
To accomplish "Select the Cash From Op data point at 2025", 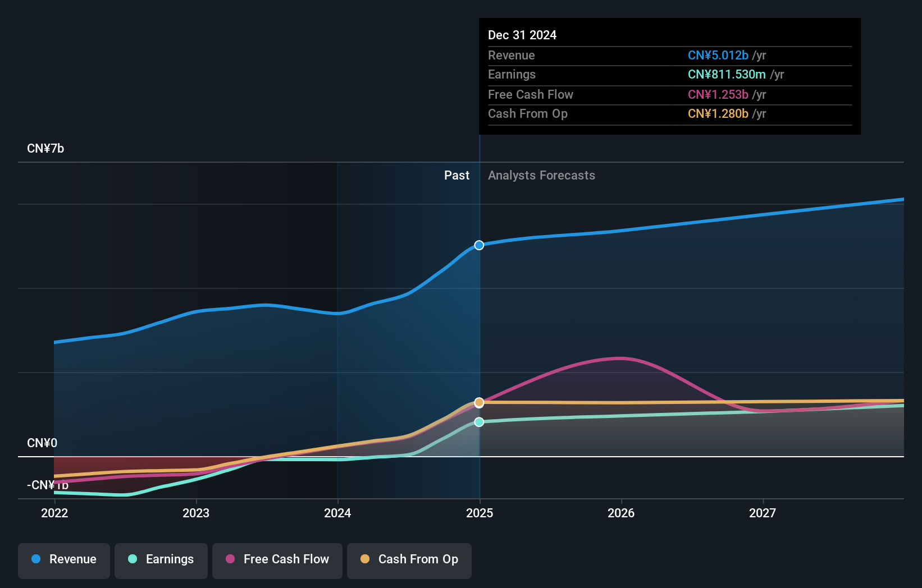I will click(479, 402).
